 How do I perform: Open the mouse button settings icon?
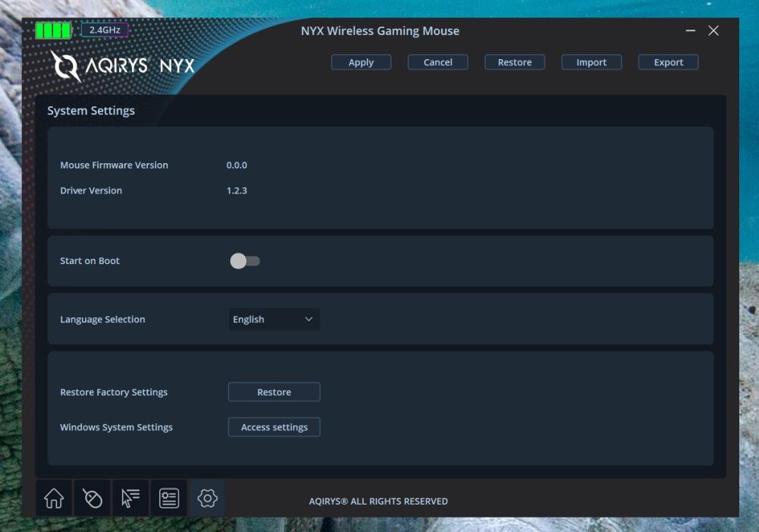(x=92, y=499)
